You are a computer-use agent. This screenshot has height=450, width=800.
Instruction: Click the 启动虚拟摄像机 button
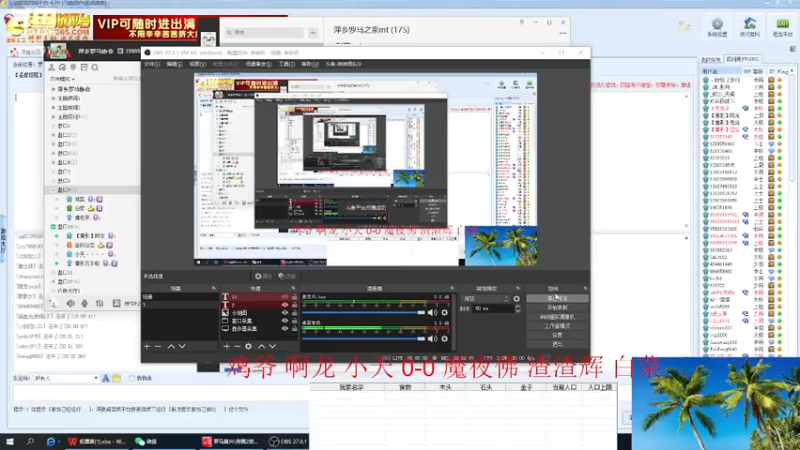(557, 317)
